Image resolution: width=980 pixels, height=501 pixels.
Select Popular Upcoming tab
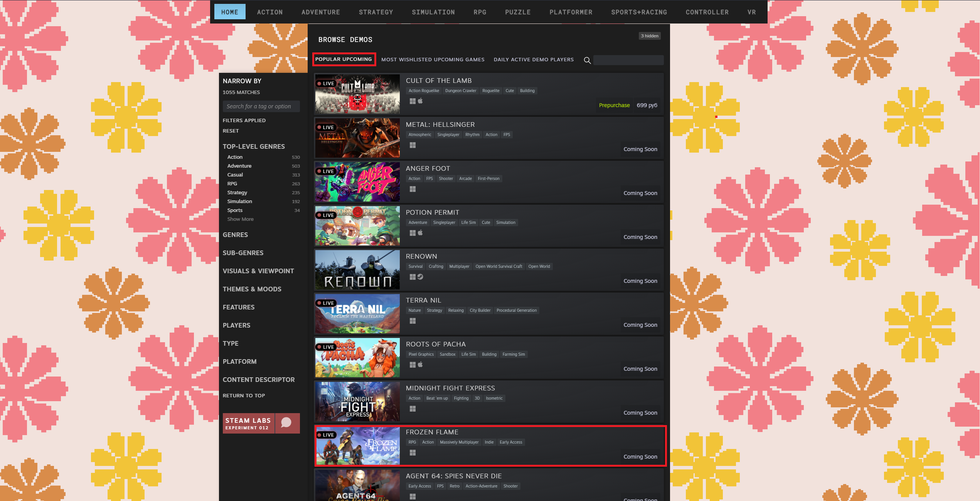pos(344,59)
